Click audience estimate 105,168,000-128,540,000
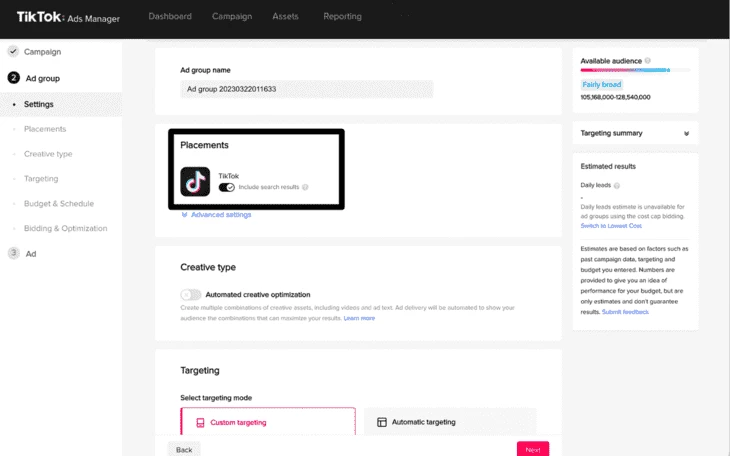 (615, 97)
